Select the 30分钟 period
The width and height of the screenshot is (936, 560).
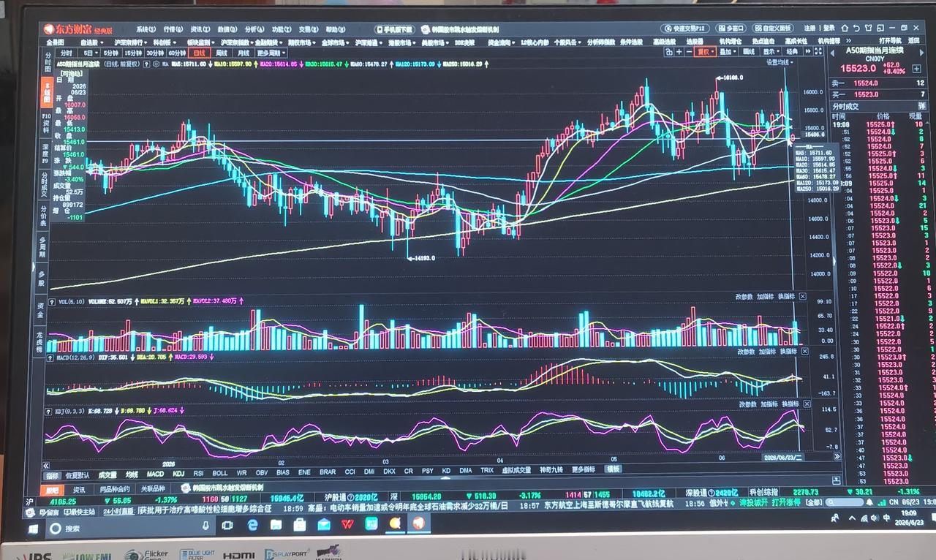pyautogui.click(x=154, y=53)
